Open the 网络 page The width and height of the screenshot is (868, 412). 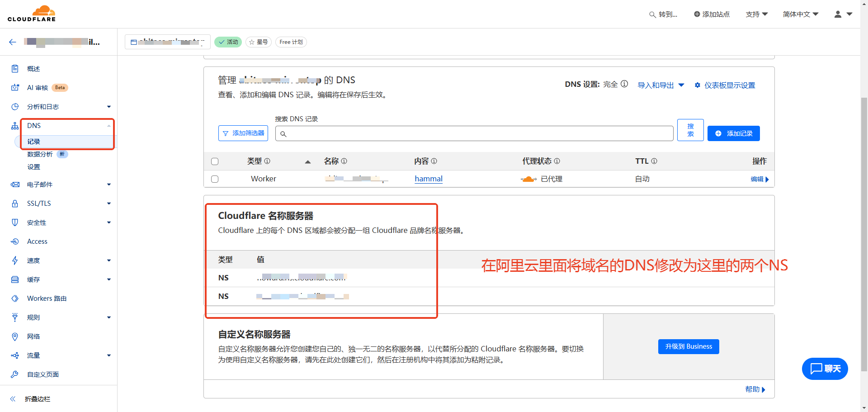(33, 336)
